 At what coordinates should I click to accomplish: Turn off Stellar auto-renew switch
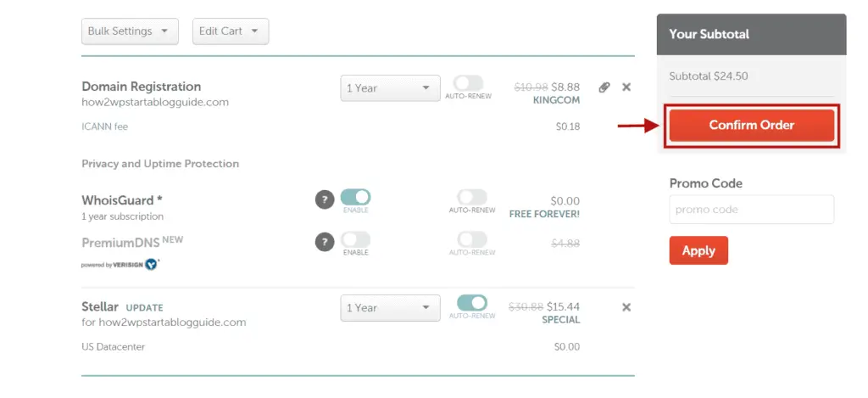pyautogui.click(x=471, y=303)
